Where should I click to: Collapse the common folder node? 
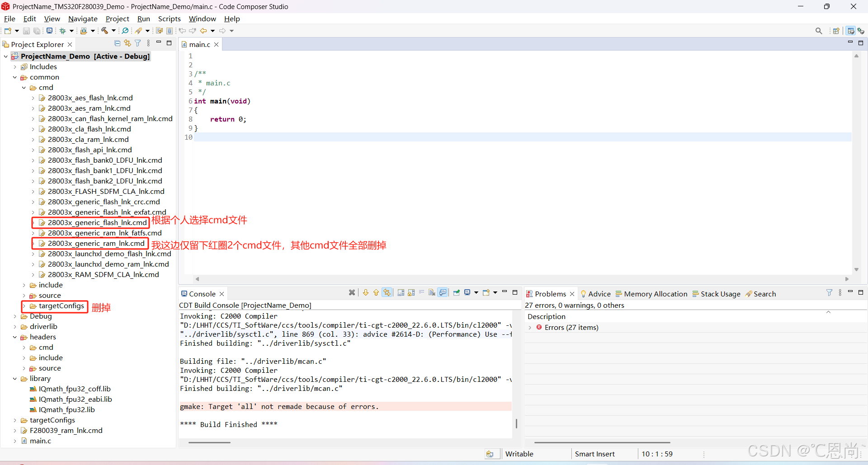15,77
